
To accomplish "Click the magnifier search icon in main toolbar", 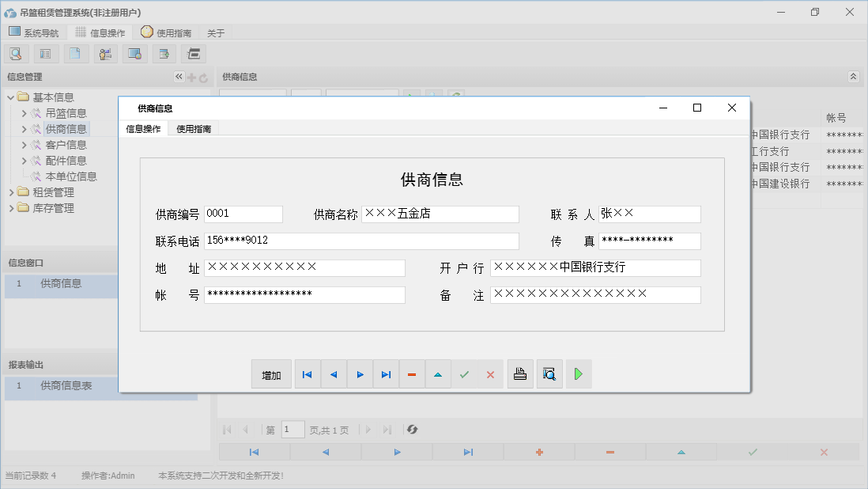I will click(x=16, y=54).
